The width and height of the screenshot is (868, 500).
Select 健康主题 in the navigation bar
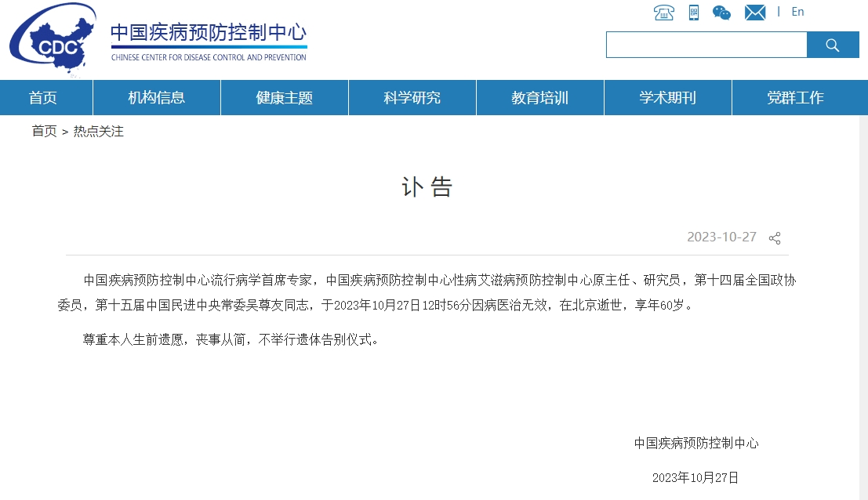pos(285,98)
